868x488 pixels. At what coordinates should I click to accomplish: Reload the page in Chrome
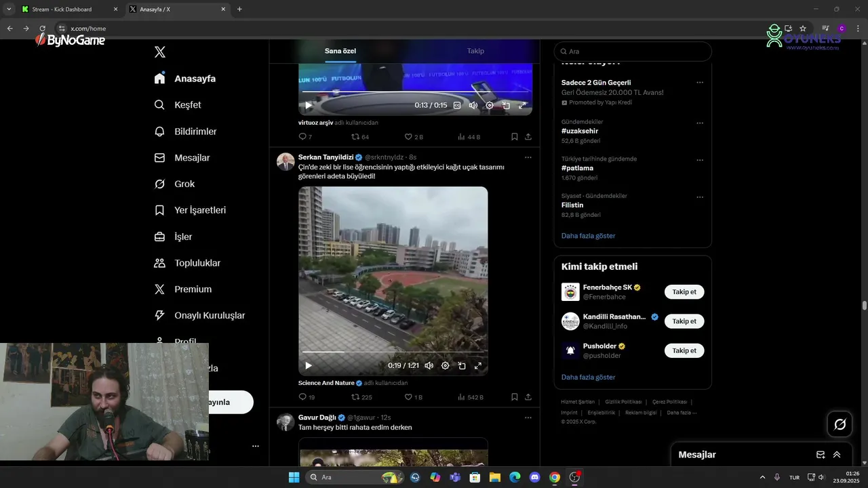pos(42,28)
